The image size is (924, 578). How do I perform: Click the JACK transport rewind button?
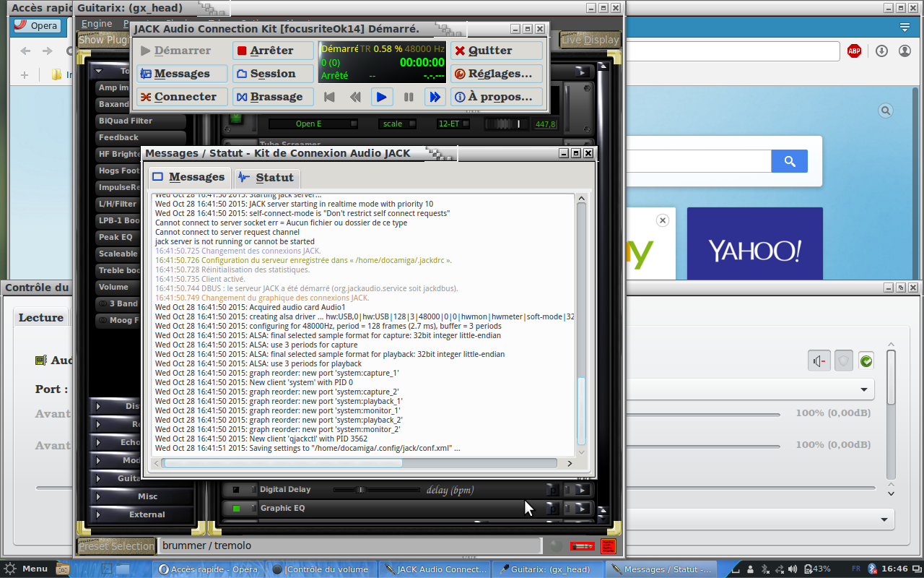coord(355,97)
